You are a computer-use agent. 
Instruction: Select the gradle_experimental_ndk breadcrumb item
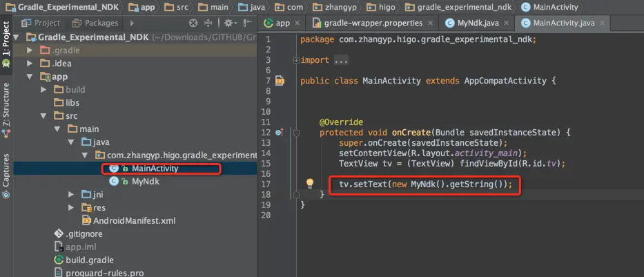458,7
